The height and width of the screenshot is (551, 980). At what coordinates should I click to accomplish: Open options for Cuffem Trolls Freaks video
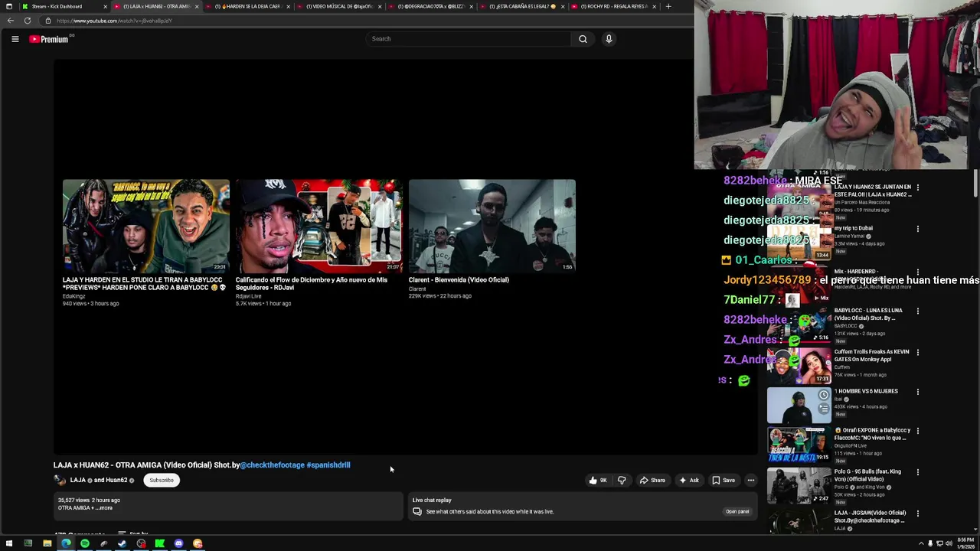918,353
